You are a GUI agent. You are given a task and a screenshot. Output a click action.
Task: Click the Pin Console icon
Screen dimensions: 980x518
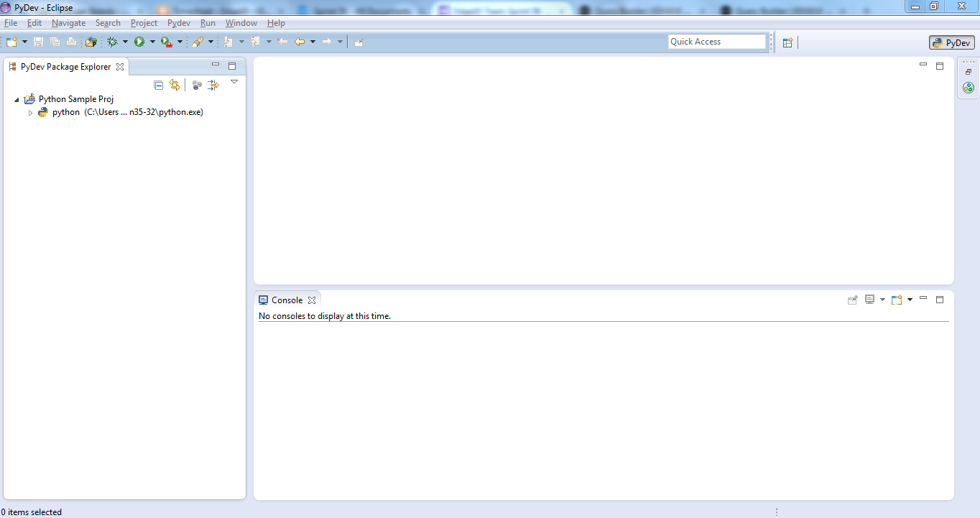853,300
